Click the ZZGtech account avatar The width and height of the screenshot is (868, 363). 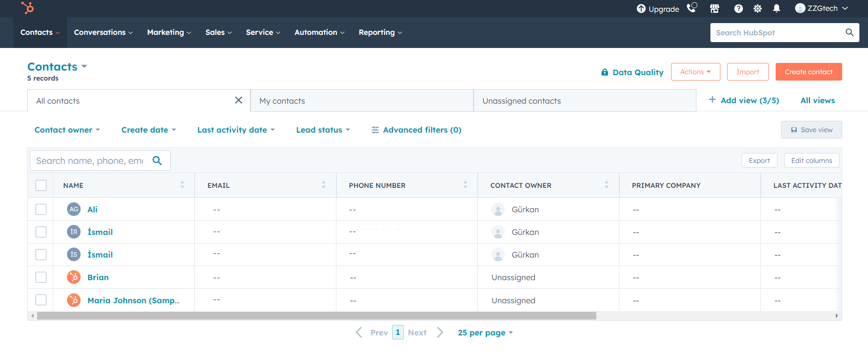[x=800, y=8]
